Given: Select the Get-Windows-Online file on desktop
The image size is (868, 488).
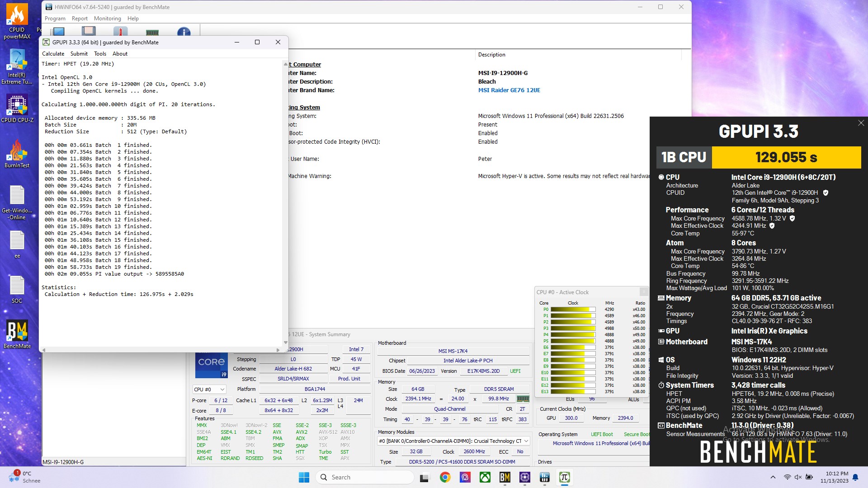Looking at the screenshot, I should [x=17, y=202].
